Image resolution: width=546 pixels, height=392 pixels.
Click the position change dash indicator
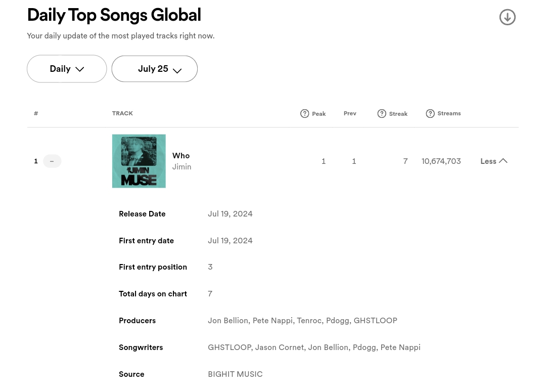[52, 161]
